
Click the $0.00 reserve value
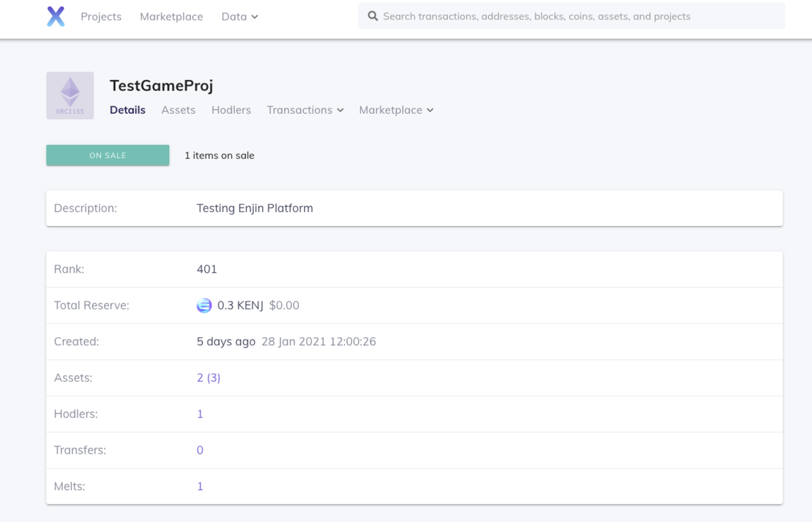tap(284, 305)
